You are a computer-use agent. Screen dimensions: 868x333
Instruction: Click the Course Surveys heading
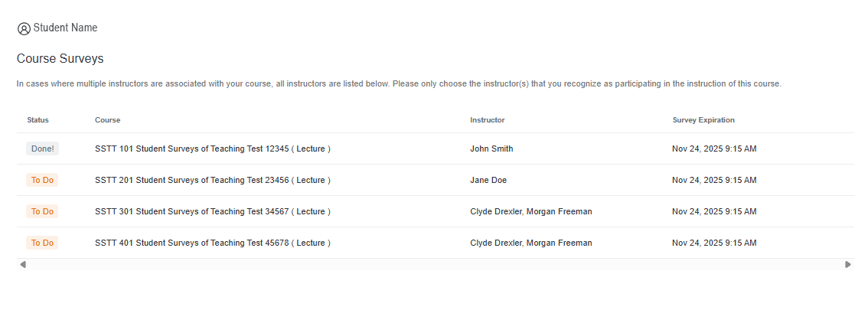click(60, 58)
